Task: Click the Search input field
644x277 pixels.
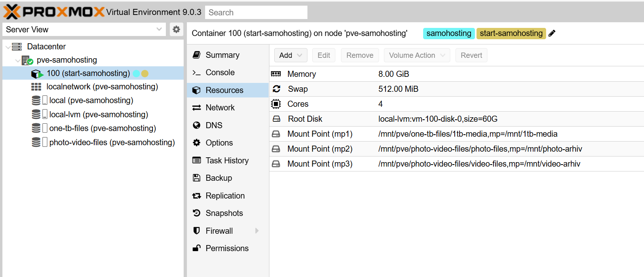Action: pyautogui.click(x=256, y=13)
